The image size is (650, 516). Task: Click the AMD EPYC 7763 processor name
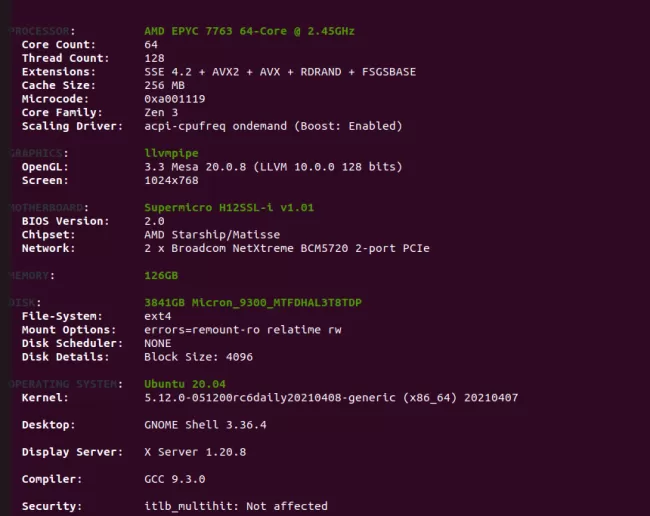click(249, 31)
